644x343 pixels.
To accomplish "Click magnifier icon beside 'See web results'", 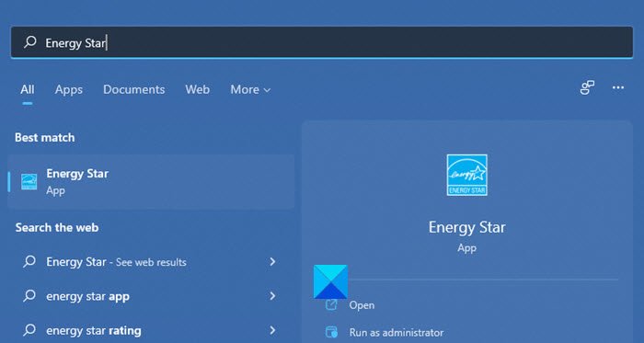I will click(29, 261).
